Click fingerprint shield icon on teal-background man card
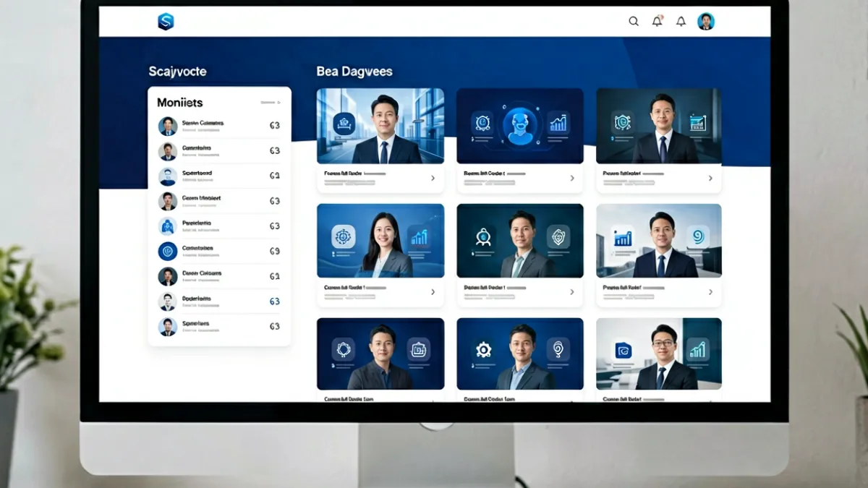 coord(557,236)
